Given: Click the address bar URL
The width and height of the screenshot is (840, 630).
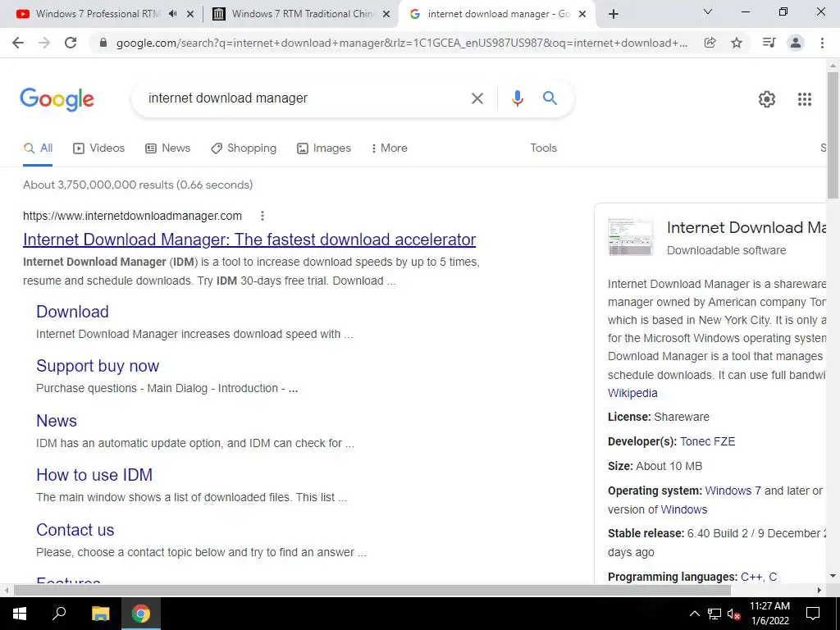Looking at the screenshot, I should click(x=402, y=43).
